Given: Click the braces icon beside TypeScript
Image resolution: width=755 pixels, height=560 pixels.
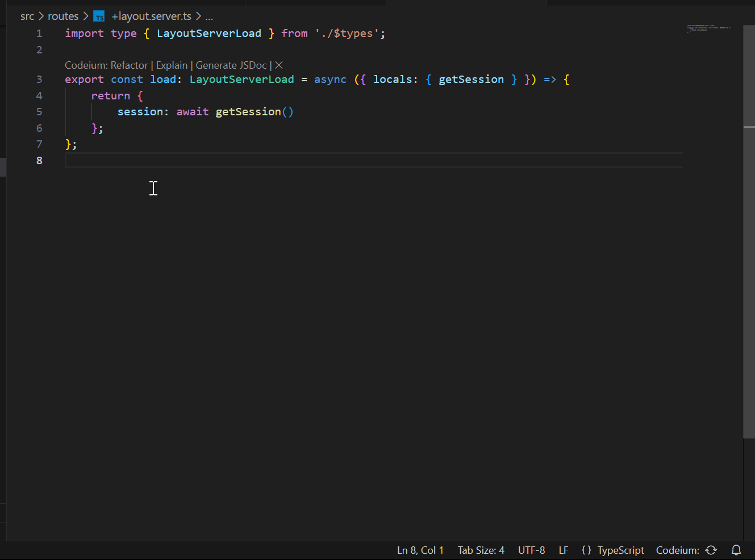Looking at the screenshot, I should pos(586,550).
